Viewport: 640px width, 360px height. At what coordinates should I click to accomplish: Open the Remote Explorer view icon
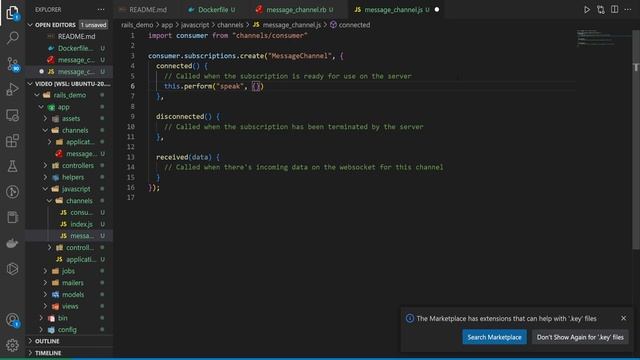coord(13,115)
